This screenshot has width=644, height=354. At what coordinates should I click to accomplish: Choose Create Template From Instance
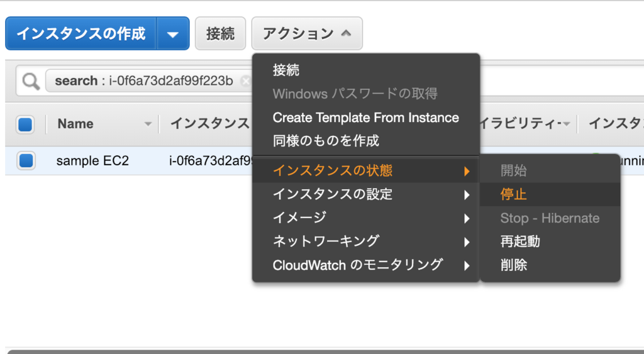pyautogui.click(x=366, y=118)
